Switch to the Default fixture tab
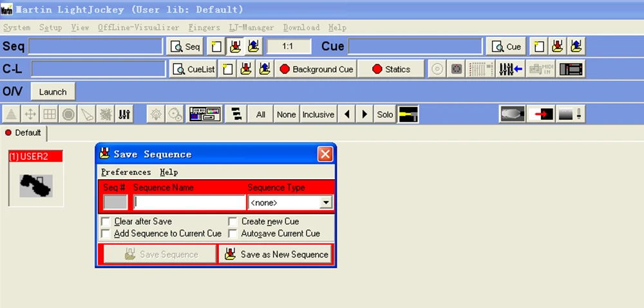 (23, 133)
